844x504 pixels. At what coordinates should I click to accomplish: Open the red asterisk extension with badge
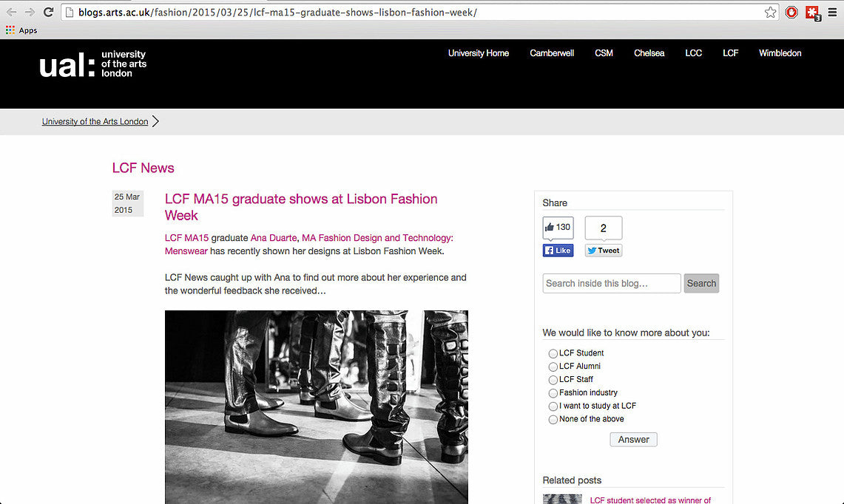(x=813, y=13)
